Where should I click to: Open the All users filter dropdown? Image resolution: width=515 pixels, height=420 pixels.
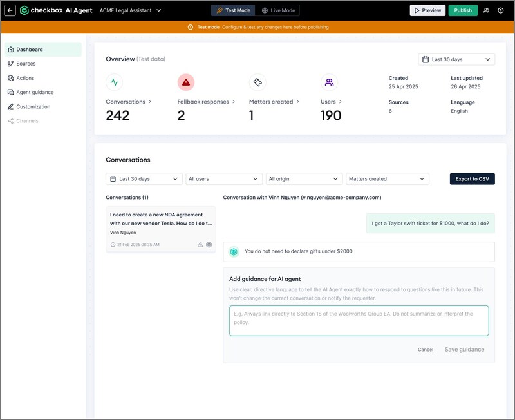[x=224, y=179]
